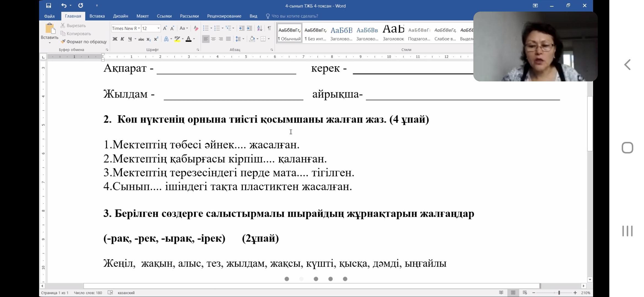Toggle bold formatting with the Ж button

pyautogui.click(x=115, y=39)
